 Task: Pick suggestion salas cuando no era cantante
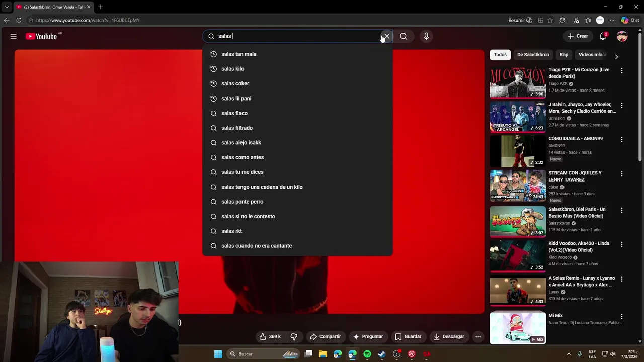[x=297, y=246]
